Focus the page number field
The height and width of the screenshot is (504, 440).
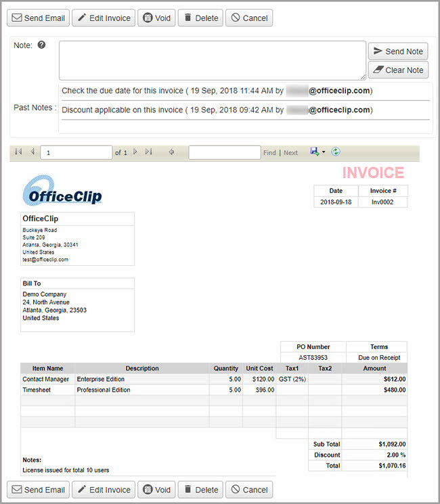pyautogui.click(x=76, y=153)
